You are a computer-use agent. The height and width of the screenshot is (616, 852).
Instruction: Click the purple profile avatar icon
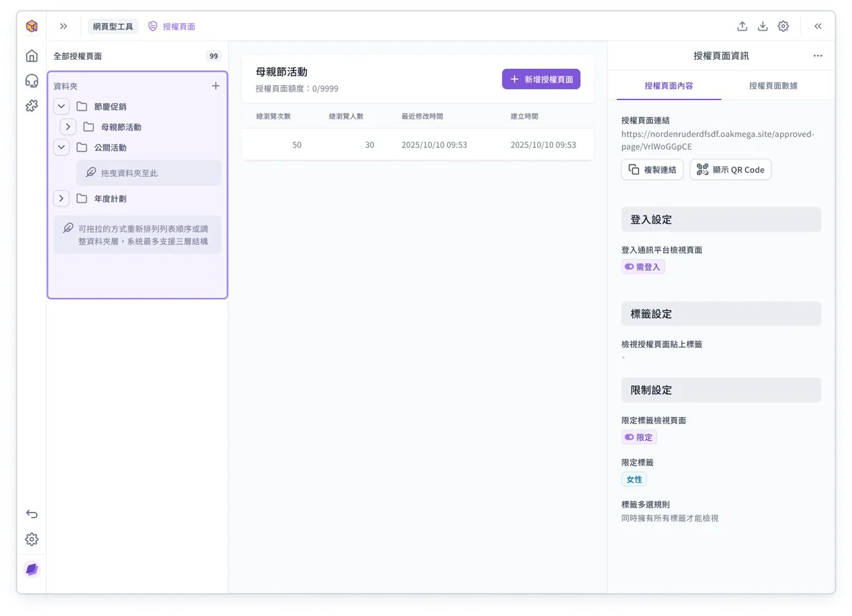pos(31,569)
